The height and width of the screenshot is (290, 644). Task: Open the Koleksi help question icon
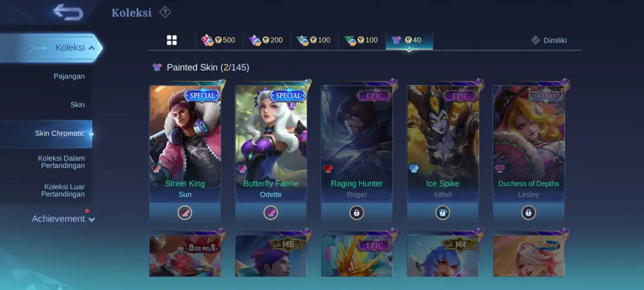pyautogui.click(x=165, y=12)
